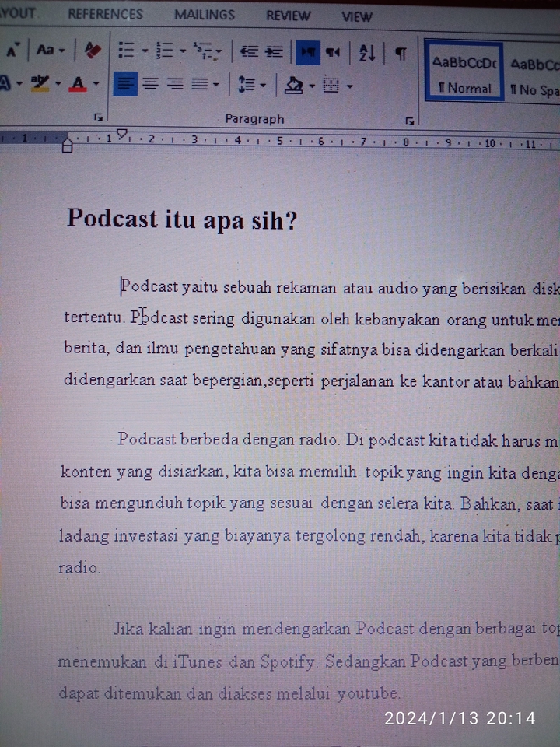Open the REVIEW ribbon tab
The width and height of the screenshot is (560, 747).
[288, 16]
